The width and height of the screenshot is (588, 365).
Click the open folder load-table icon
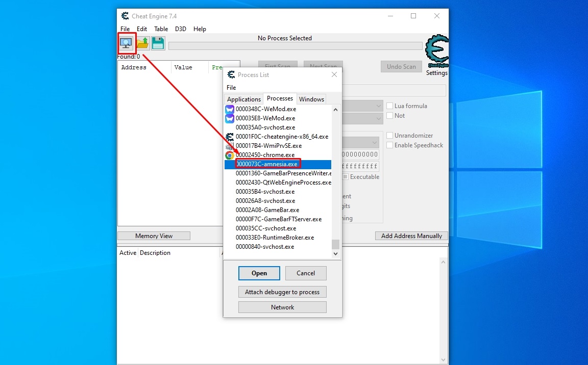tap(142, 43)
